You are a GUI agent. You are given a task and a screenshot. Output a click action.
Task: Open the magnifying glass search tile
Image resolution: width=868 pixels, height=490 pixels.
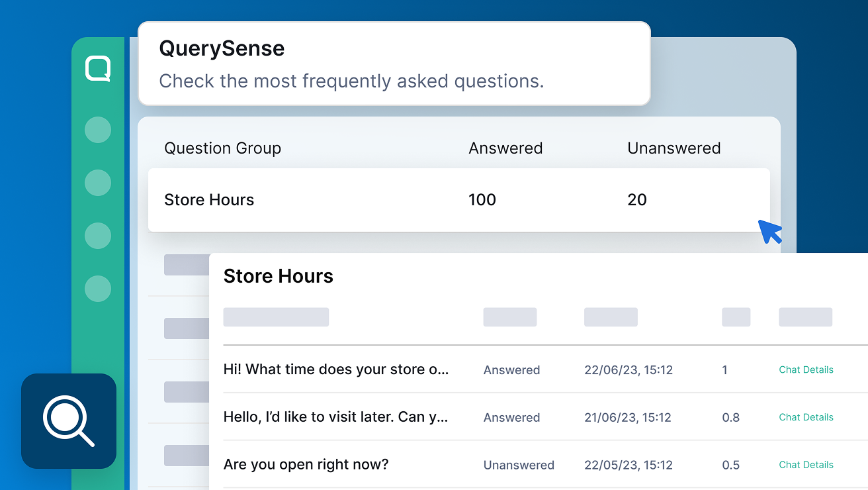(x=69, y=421)
